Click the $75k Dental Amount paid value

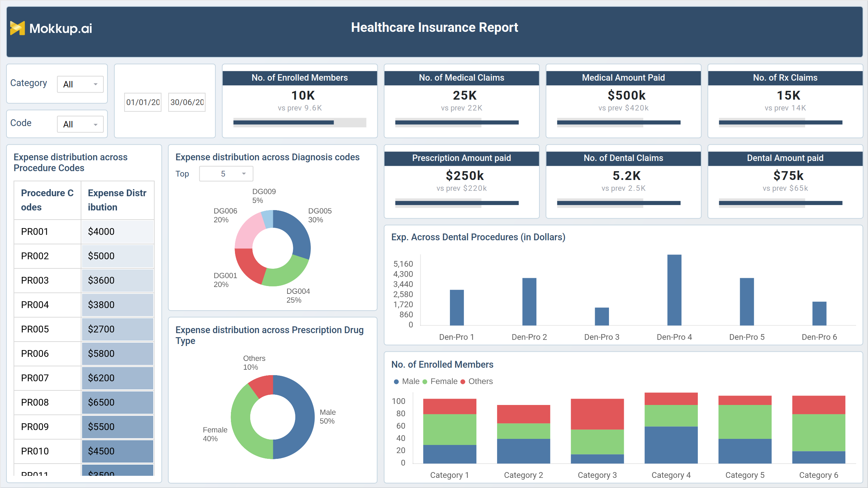(x=789, y=176)
